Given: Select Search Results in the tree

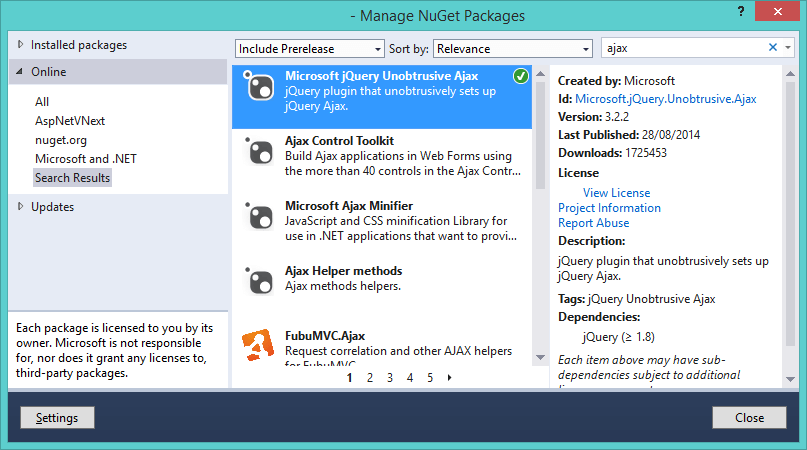Looking at the screenshot, I should click(73, 178).
